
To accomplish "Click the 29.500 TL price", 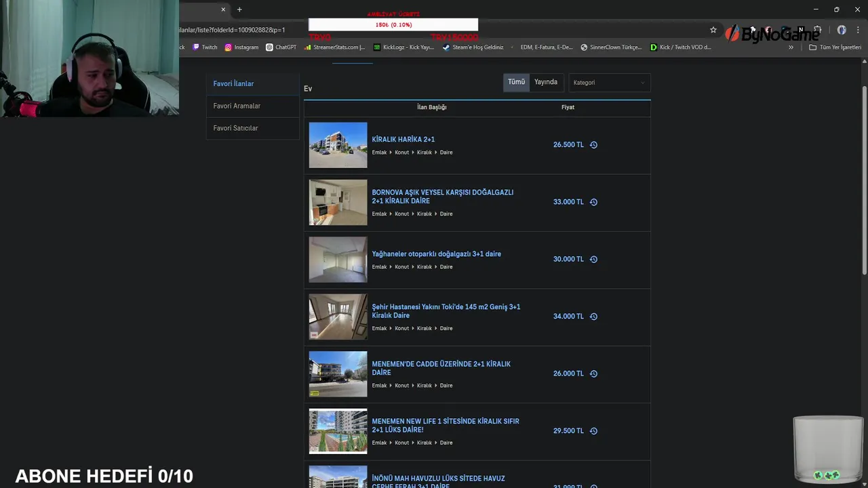I will 568,431.
